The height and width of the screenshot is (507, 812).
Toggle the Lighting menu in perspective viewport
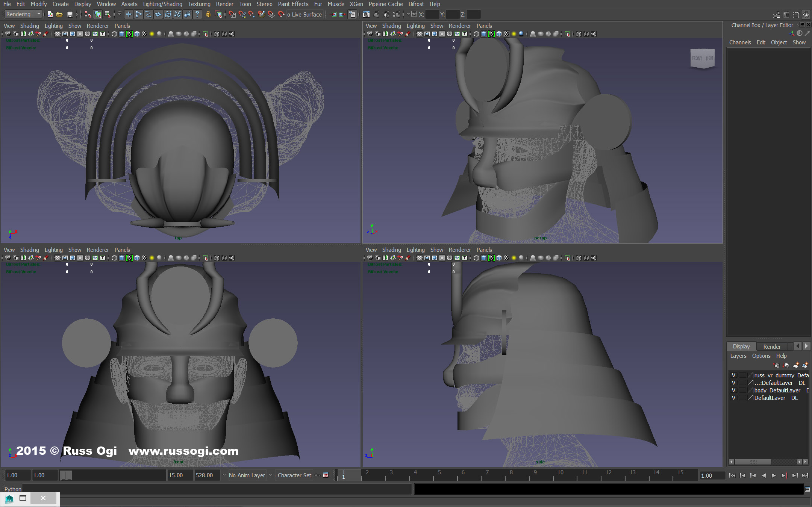pyautogui.click(x=415, y=26)
